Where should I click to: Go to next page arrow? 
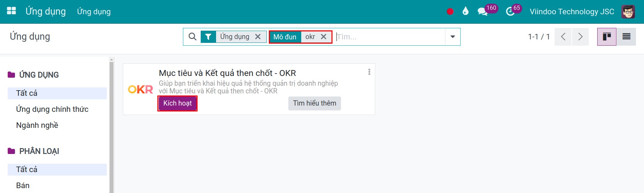(580, 37)
